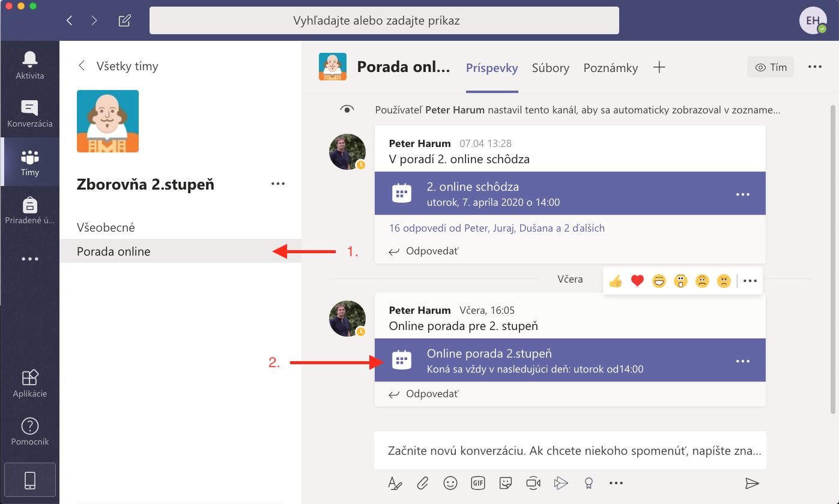Open the emoji picker in compose bar
Viewport: 839px width, 504px height.
click(450, 482)
